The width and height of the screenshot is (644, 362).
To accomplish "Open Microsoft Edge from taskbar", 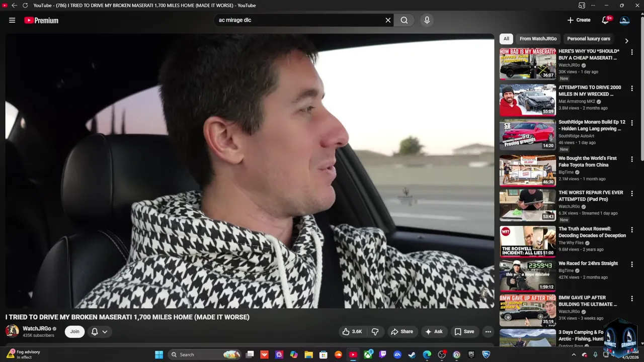I will 427,354.
